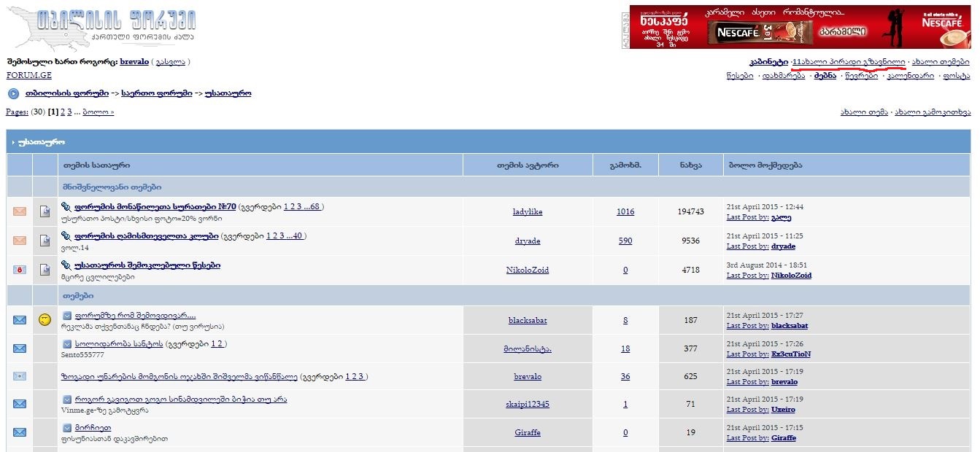The width and height of the screenshot is (980, 452).
Task: Click new-mail envelope of მირჩიეთ row
Action: tap(20, 432)
